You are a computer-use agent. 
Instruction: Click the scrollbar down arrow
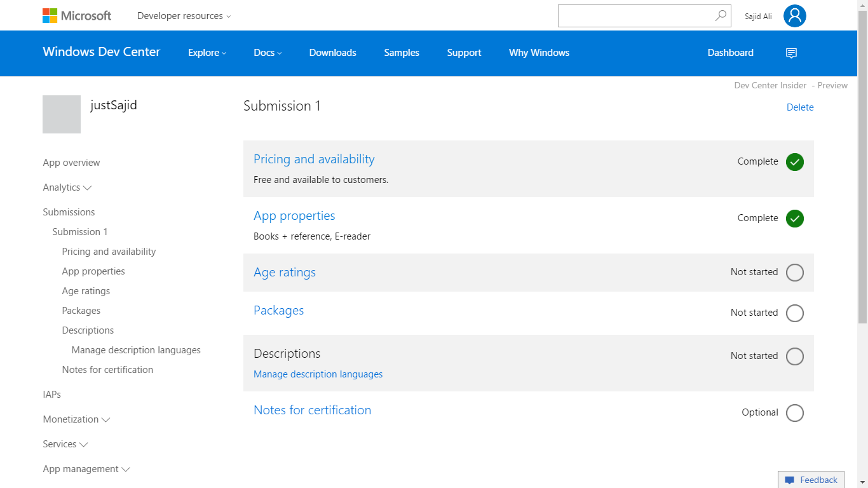[862, 482]
